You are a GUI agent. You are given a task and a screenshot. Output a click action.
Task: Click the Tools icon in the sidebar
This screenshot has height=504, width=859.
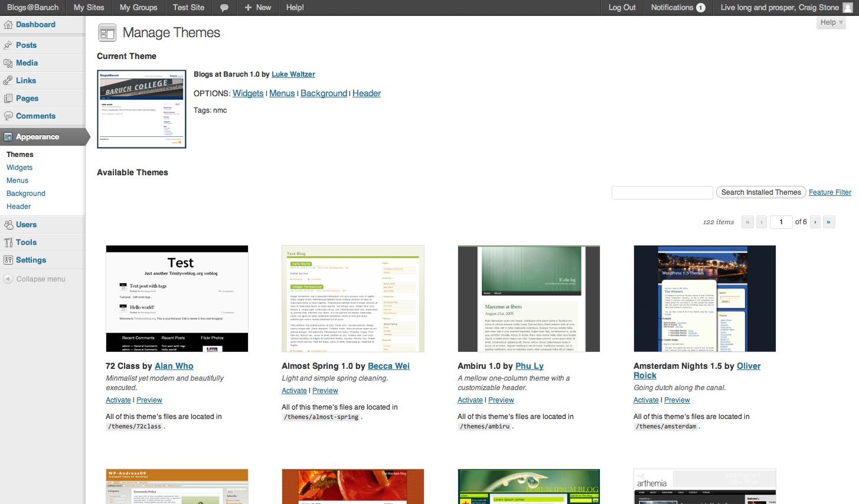(x=8, y=242)
